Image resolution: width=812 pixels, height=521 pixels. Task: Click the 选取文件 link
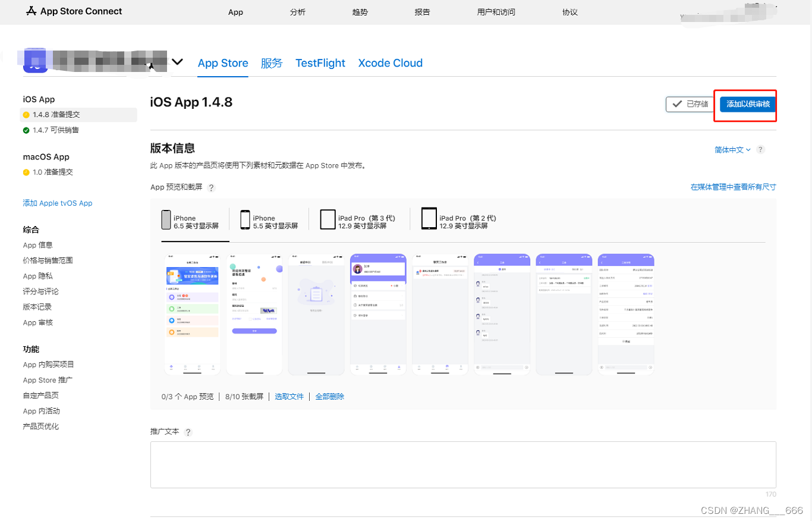click(289, 396)
